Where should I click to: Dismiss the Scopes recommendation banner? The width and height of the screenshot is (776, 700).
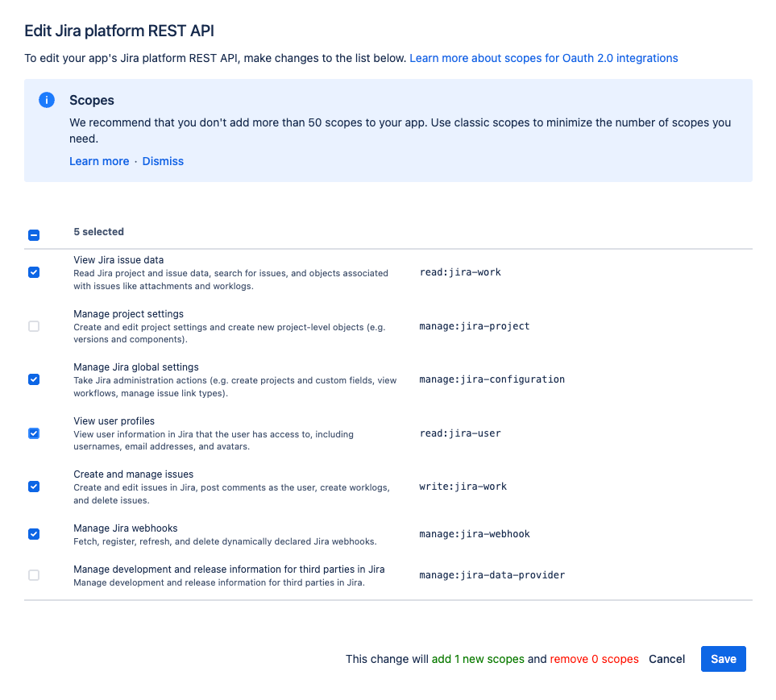(x=163, y=161)
